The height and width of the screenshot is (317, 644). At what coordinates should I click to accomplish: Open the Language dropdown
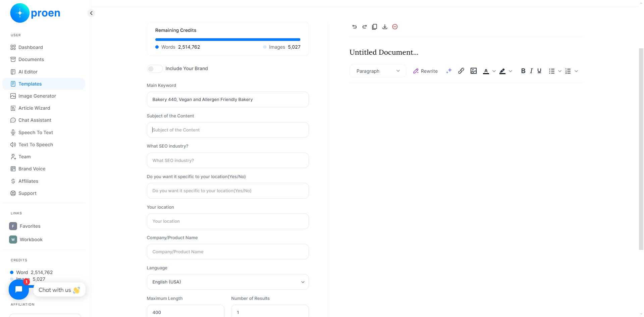(x=228, y=282)
